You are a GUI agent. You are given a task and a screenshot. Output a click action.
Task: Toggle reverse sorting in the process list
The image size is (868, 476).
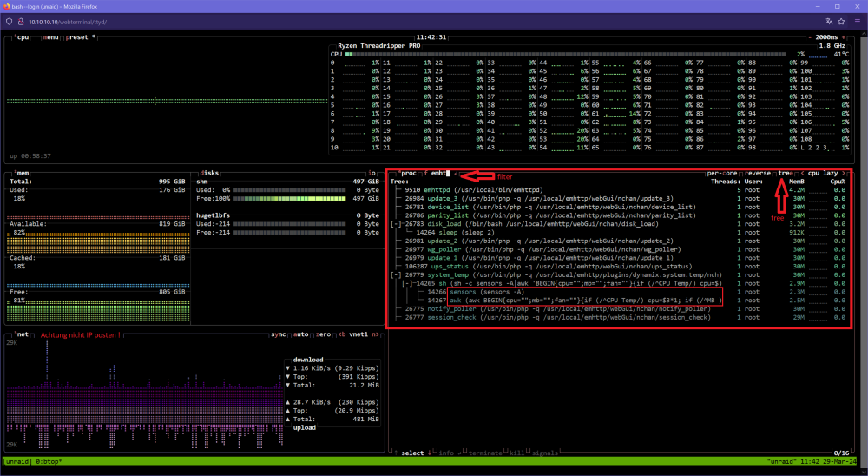coord(758,174)
